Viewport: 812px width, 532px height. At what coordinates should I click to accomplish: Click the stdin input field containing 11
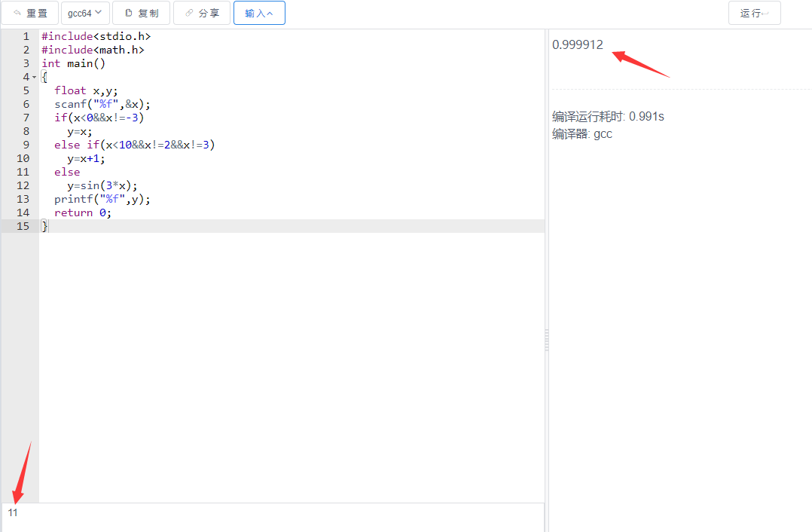tap(273, 516)
